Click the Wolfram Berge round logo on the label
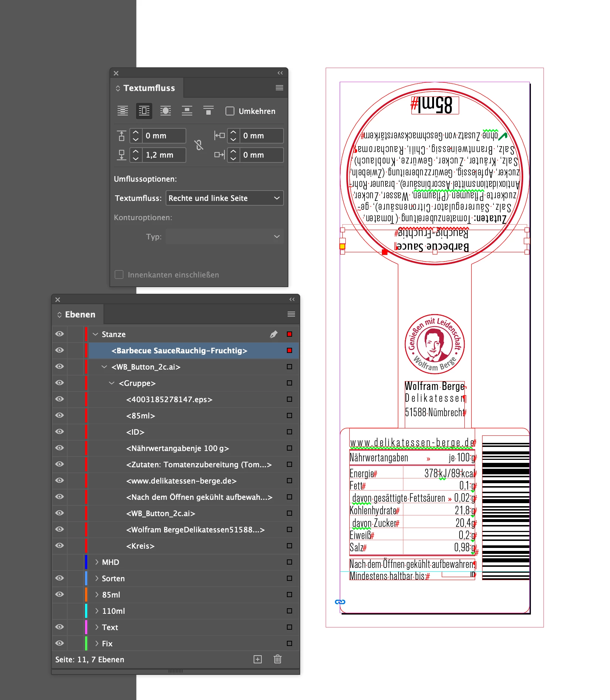This screenshot has height=700, width=610. tap(435, 344)
